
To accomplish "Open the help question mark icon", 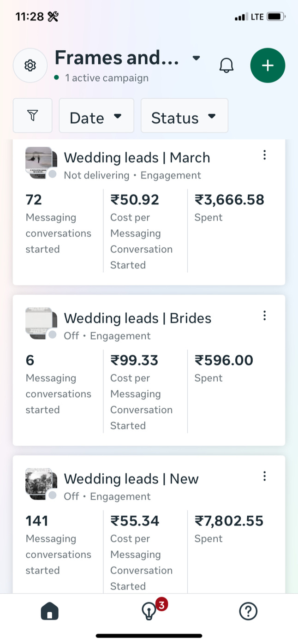I will (248, 612).
